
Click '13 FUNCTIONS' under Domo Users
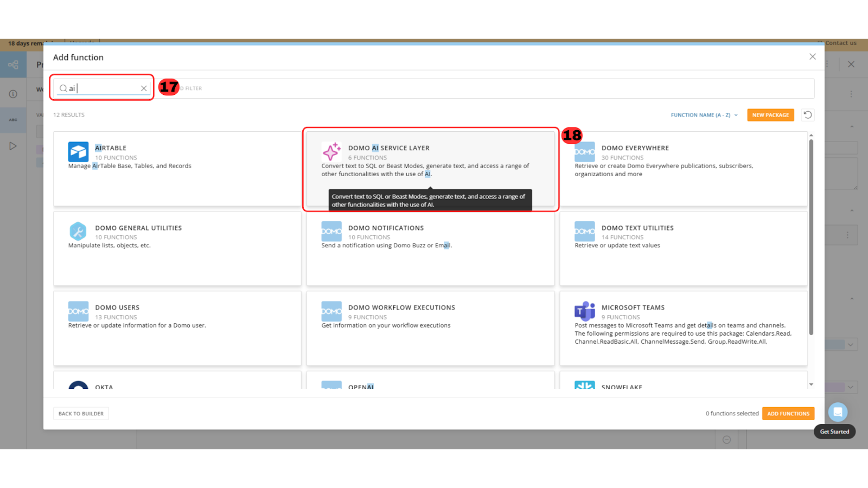coord(116,317)
